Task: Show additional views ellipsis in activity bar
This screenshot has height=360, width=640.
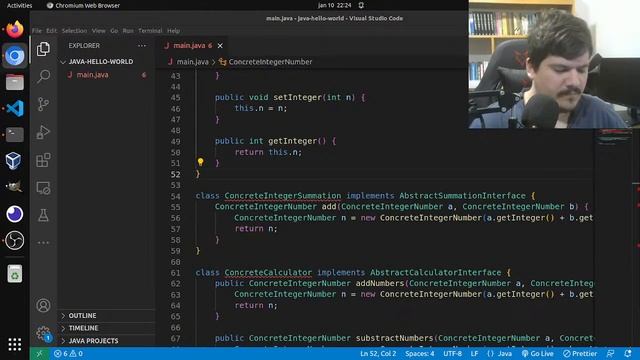Action: tap(43, 242)
